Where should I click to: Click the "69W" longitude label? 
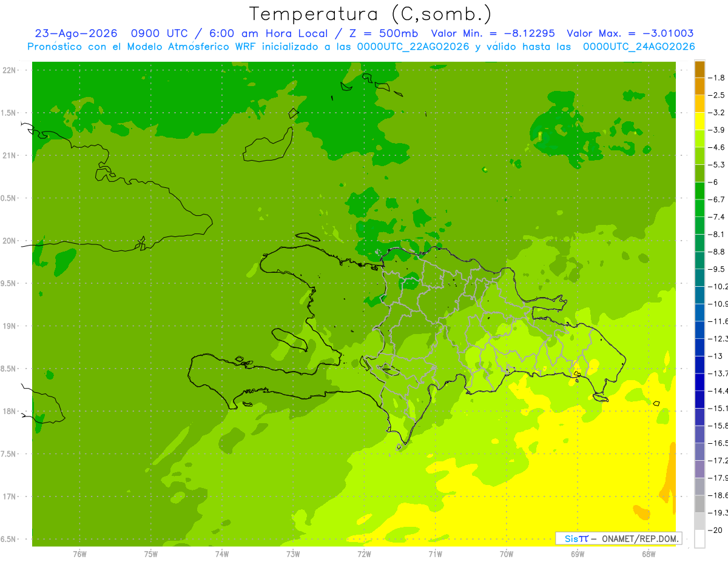pyautogui.click(x=578, y=554)
